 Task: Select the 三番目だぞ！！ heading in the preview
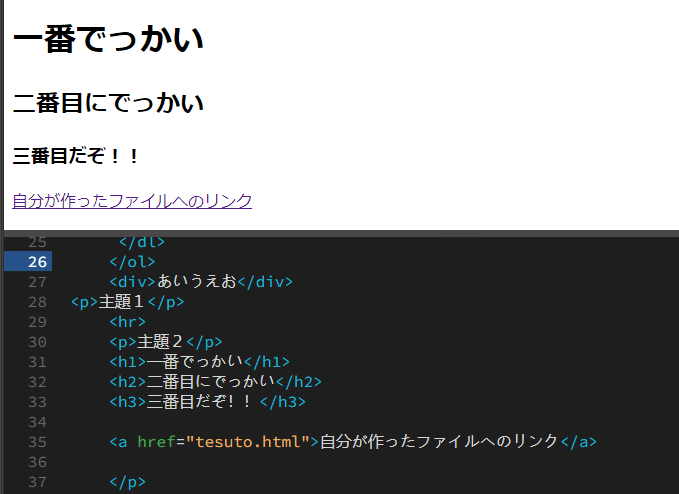[75, 156]
